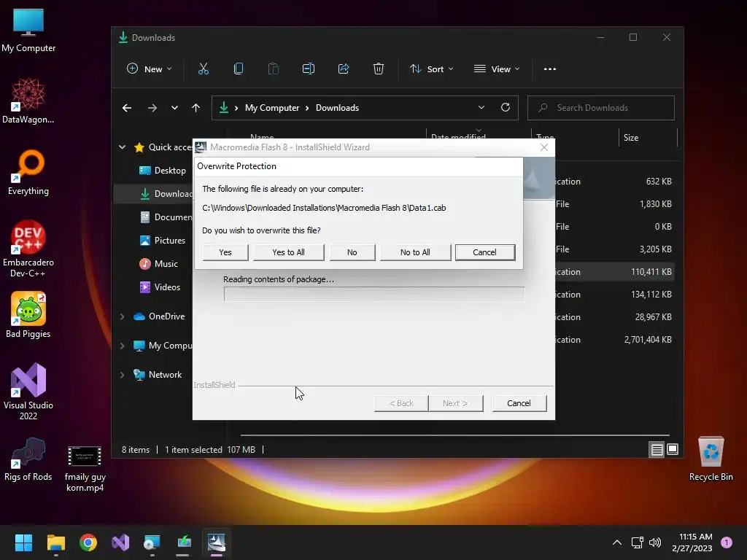Screen dimensions: 747x560
Task: Click the Rename icon in Explorer toolbar
Action: 309,69
